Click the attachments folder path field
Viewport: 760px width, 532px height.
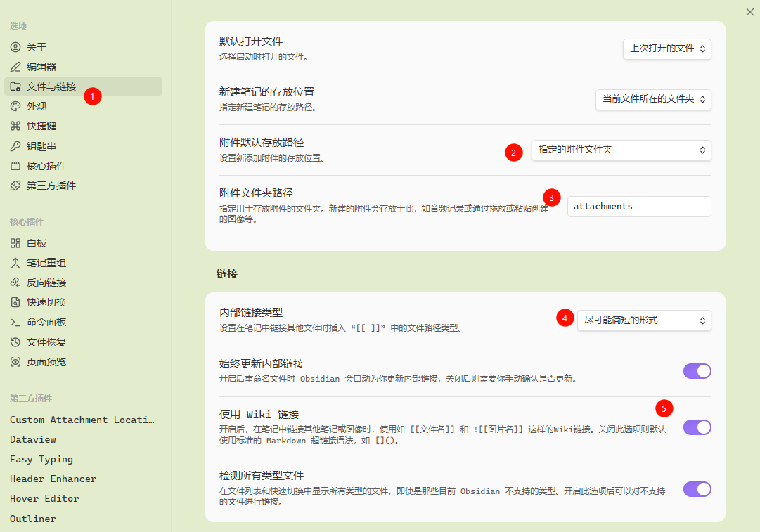click(639, 207)
